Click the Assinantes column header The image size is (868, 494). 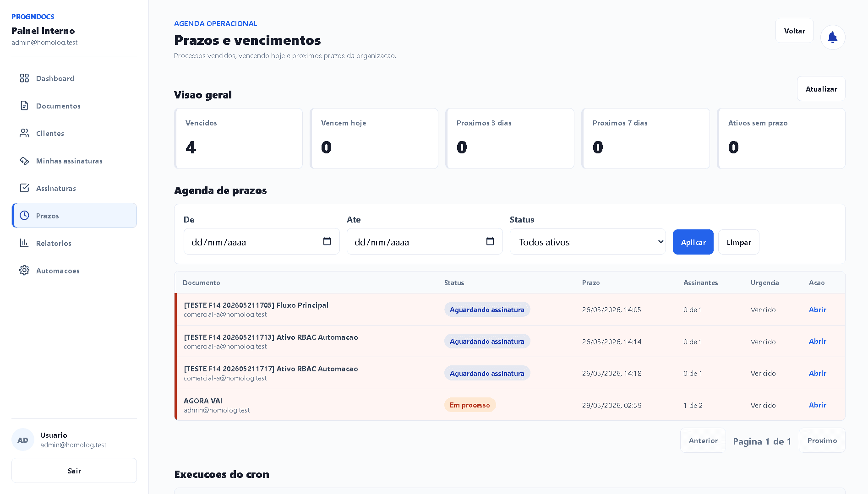700,282
